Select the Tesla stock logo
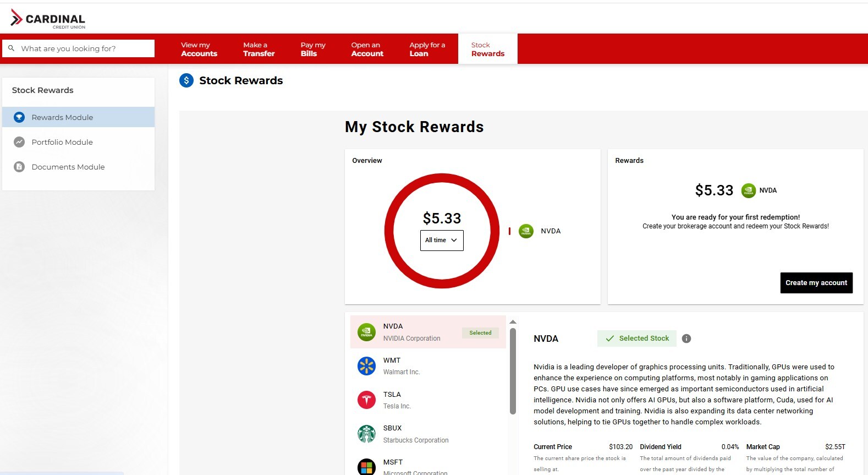The image size is (868, 475). [x=366, y=400]
